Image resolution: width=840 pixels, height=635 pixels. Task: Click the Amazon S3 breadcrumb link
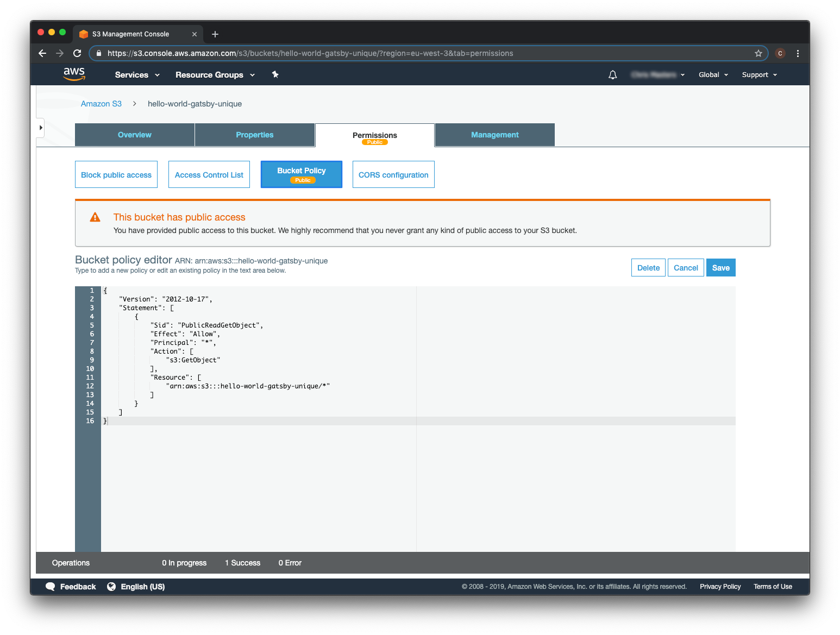[101, 104]
